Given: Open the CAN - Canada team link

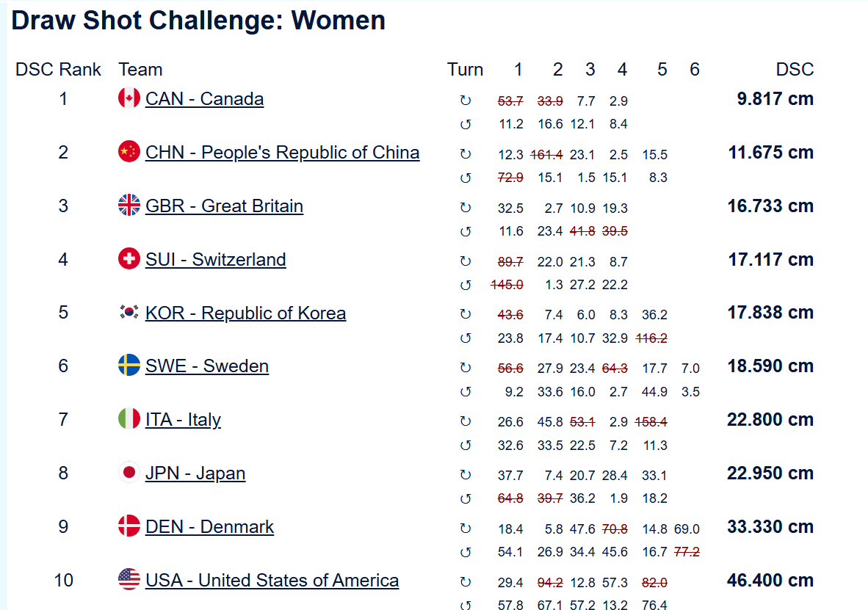Looking at the screenshot, I should [x=204, y=99].
